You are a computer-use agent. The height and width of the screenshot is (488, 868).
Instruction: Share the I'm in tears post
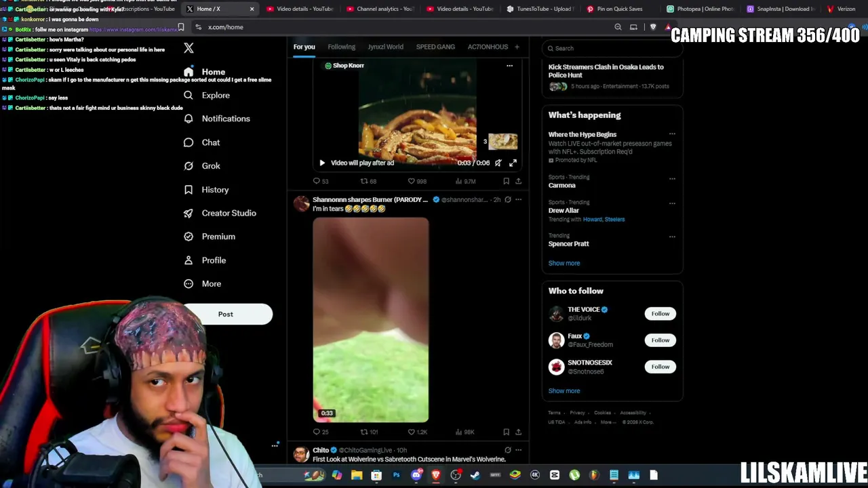pos(518,432)
